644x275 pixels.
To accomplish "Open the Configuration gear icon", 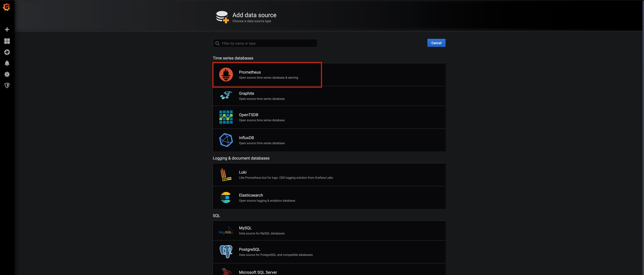I will pos(7,74).
